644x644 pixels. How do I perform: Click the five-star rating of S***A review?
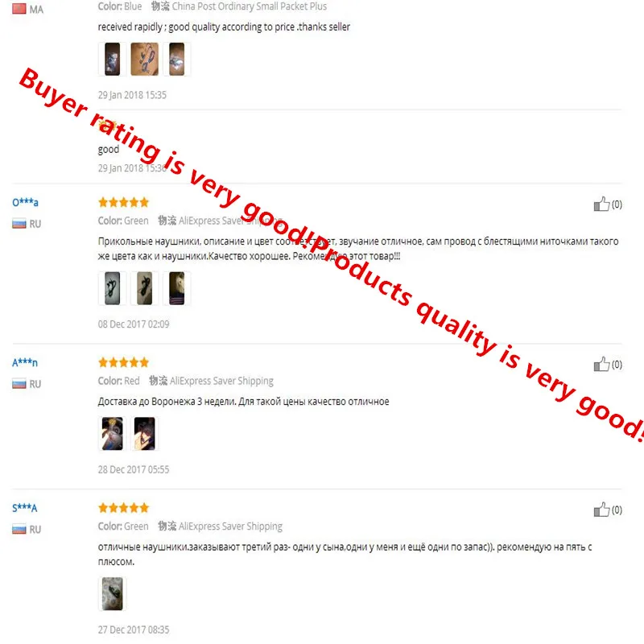click(124, 508)
